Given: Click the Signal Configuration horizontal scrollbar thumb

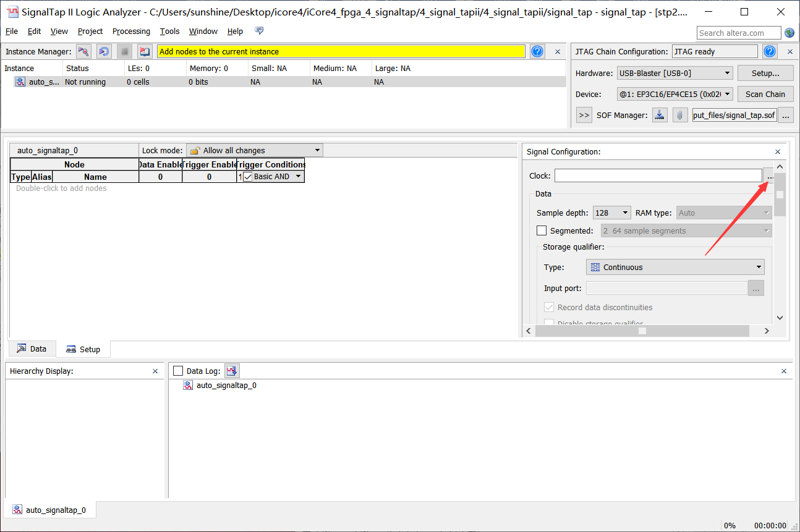Looking at the screenshot, I should pos(642,331).
